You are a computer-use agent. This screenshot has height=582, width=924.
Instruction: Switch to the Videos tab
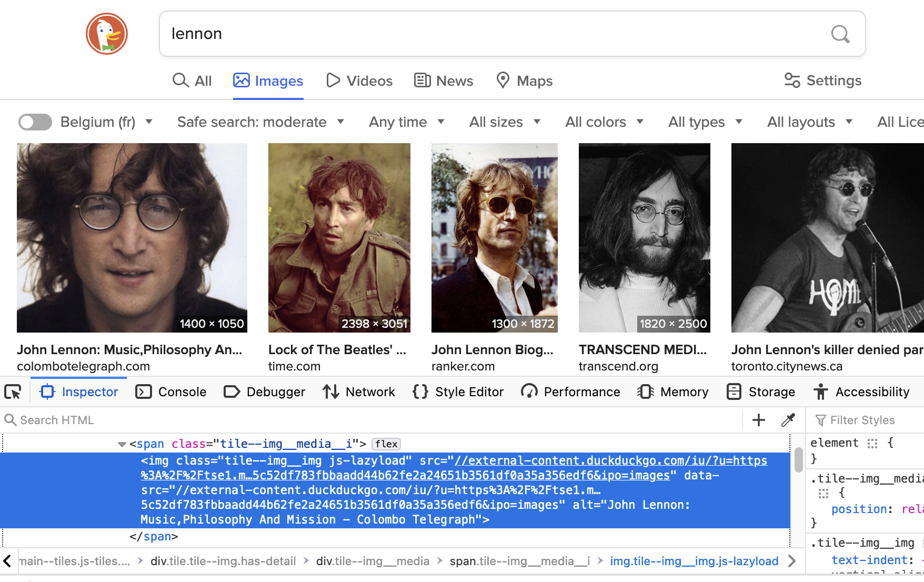point(359,81)
